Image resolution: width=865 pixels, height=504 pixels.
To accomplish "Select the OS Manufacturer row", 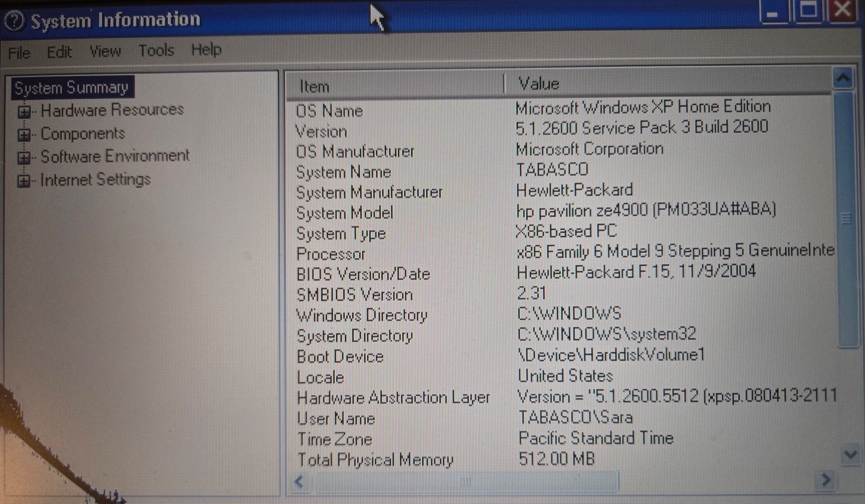I will click(562, 150).
